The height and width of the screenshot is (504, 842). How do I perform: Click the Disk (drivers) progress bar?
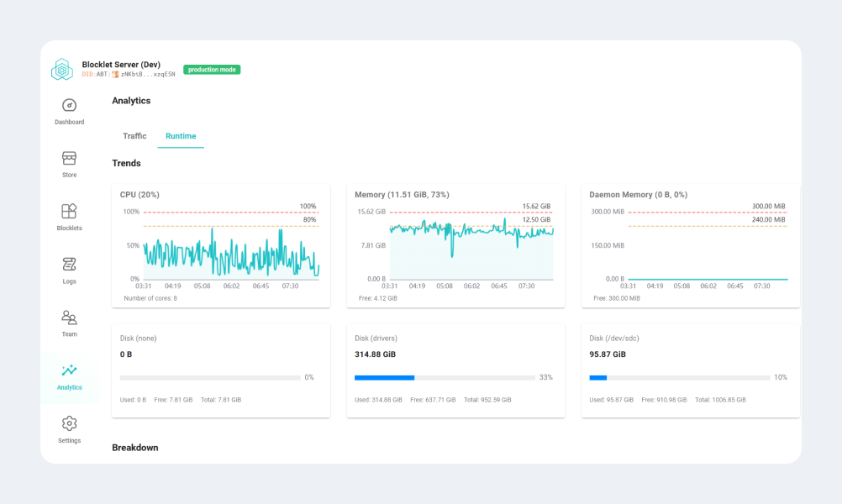(445, 377)
